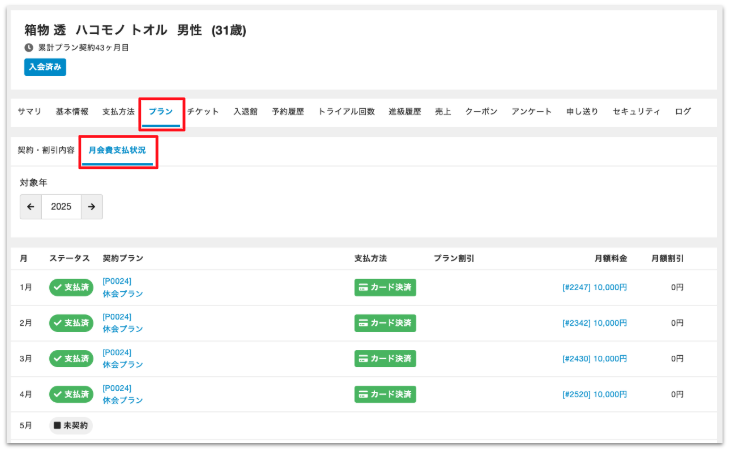Click March's 支払済 status badge

(71, 358)
